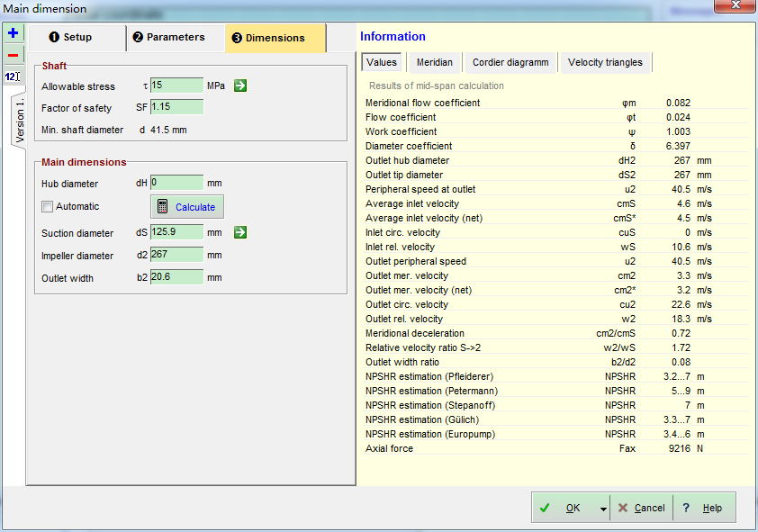Select the Axial force Fax row
Screen dimensions: 758x532
pyautogui.click(x=556, y=449)
